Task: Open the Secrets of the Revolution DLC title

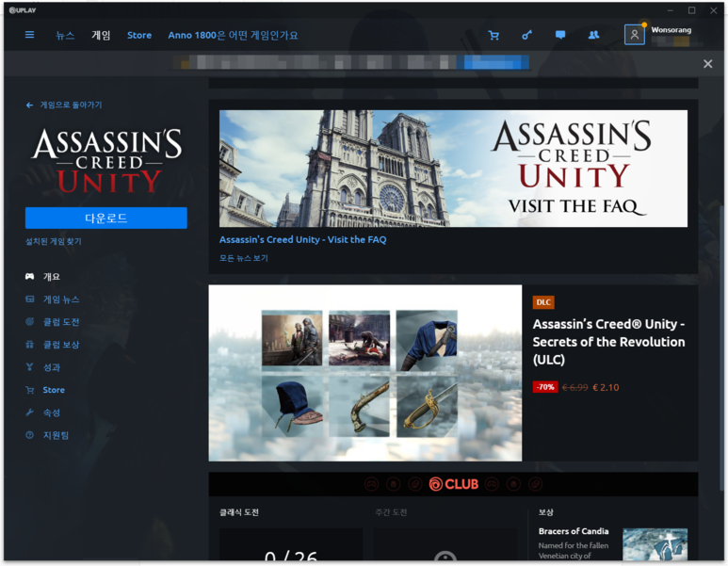Action: [608, 342]
